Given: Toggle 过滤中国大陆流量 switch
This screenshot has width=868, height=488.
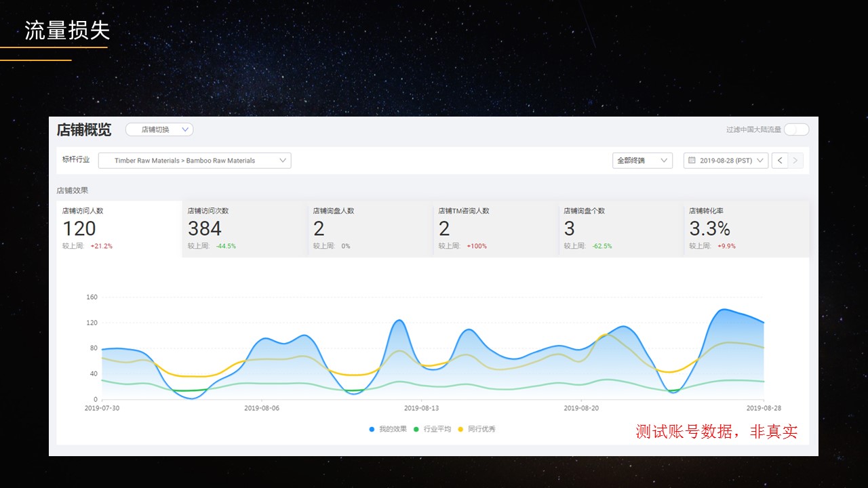Looking at the screenshot, I should pyautogui.click(x=797, y=129).
